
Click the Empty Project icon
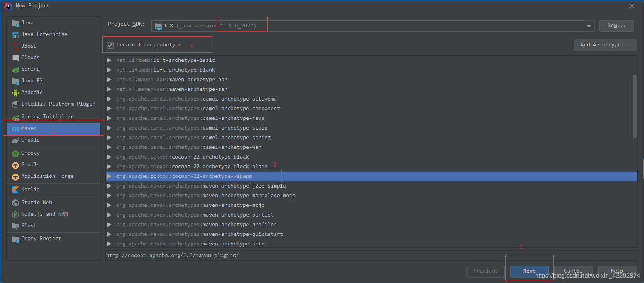(x=15, y=239)
